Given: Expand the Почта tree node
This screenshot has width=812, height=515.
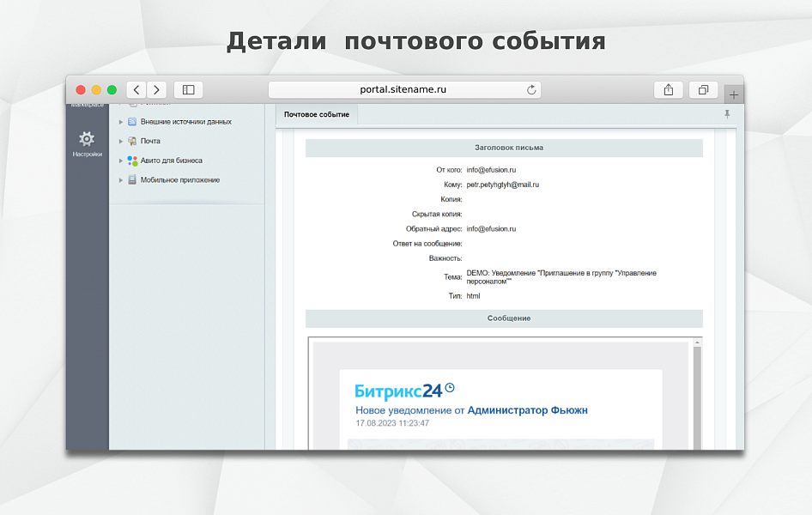Looking at the screenshot, I should (121, 141).
